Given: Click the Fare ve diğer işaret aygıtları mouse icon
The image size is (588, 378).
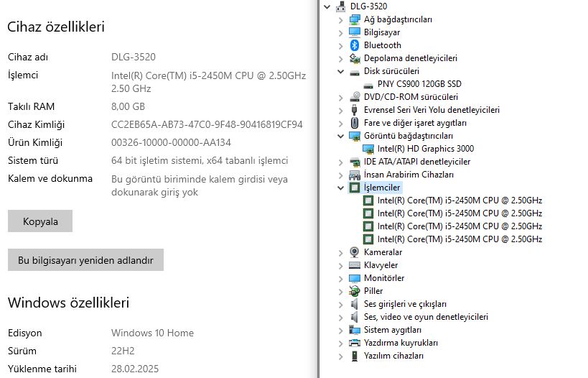Looking at the screenshot, I should (355, 123).
